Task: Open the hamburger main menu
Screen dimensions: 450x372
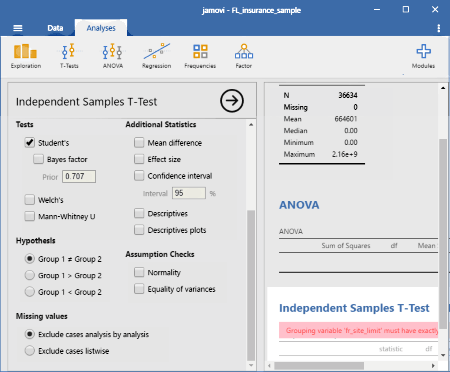Action: [x=18, y=28]
